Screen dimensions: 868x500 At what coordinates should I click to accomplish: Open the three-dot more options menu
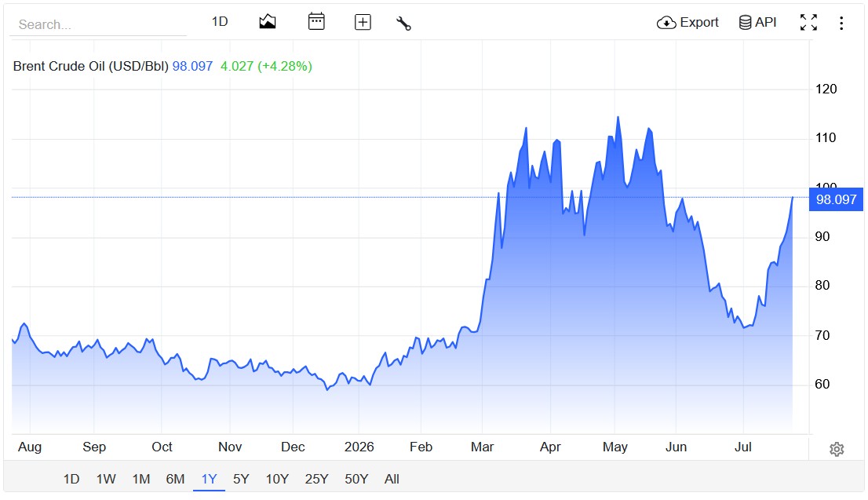pos(841,23)
